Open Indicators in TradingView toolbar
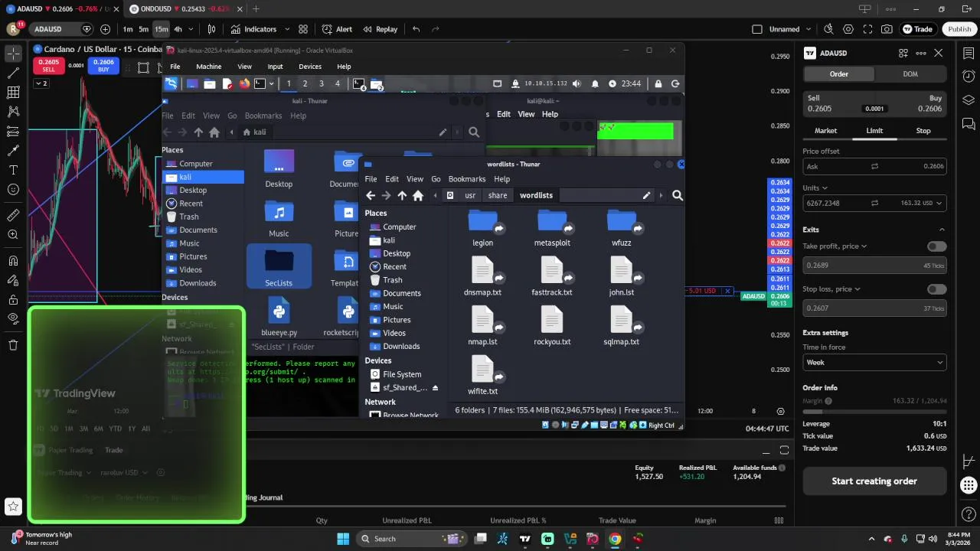 coord(253,29)
